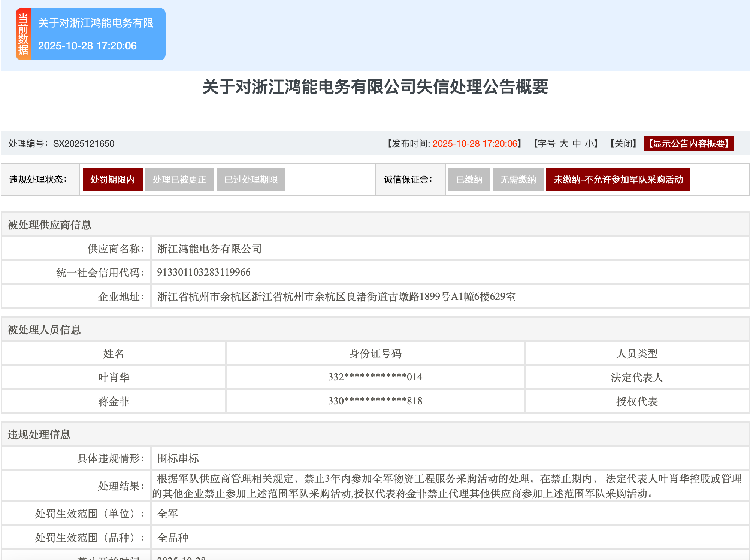This screenshot has height=560, width=750.
Task: Select the 处理已被更正 status option
Action: [x=179, y=179]
